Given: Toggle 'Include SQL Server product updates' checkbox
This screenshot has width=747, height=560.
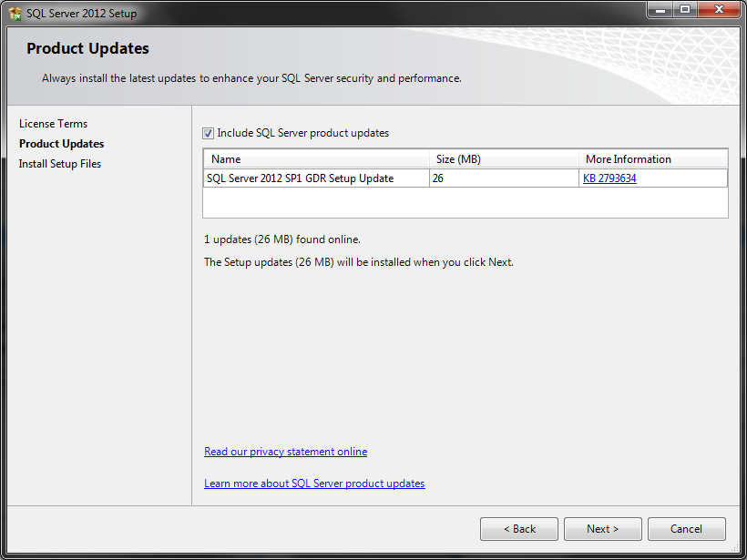Looking at the screenshot, I should (208, 133).
